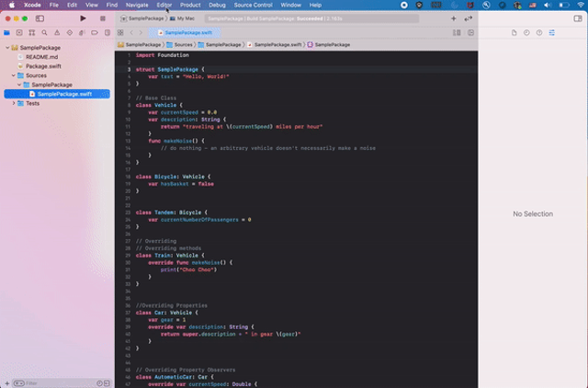Show the Attributes inspector

coord(551,33)
